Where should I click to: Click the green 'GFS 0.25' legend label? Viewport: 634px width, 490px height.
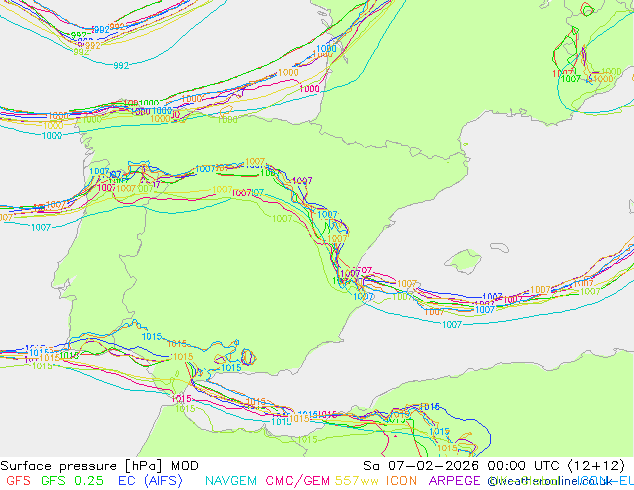72,481
